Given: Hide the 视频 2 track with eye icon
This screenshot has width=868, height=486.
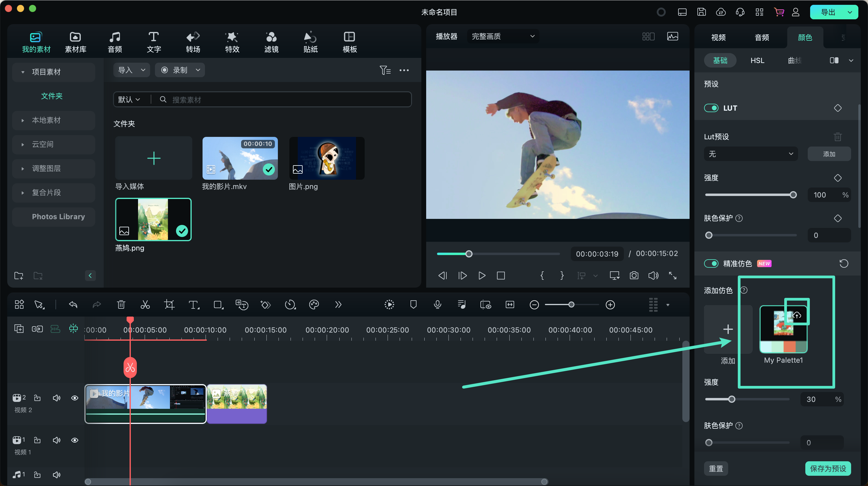Looking at the screenshot, I should [x=74, y=398].
